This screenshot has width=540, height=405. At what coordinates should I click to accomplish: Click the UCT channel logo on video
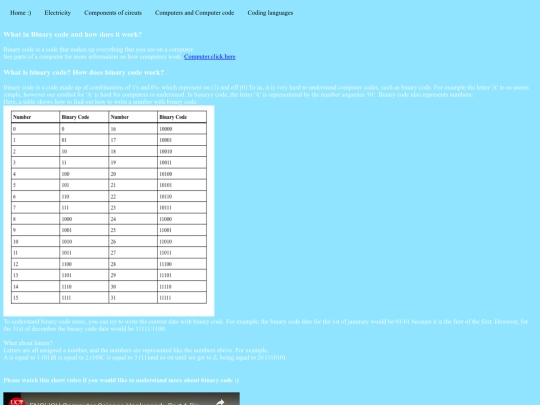(x=17, y=401)
